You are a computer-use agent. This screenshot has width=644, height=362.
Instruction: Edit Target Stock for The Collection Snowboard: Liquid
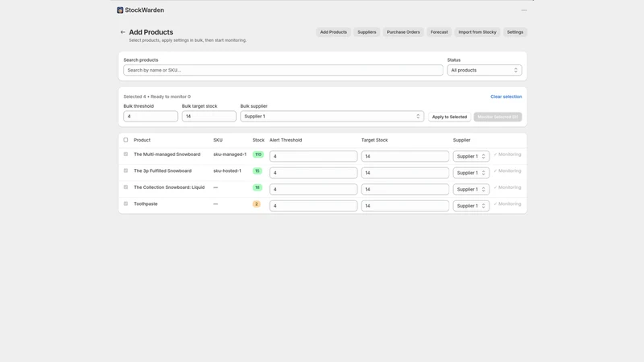click(405, 189)
